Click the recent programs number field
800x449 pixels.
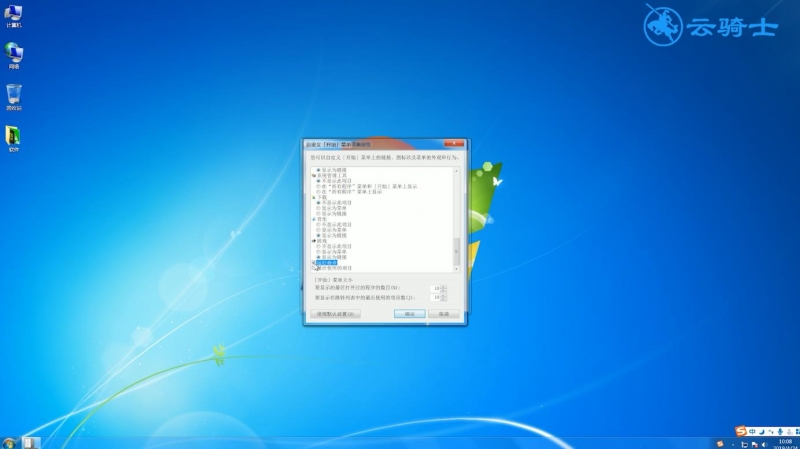click(x=435, y=288)
